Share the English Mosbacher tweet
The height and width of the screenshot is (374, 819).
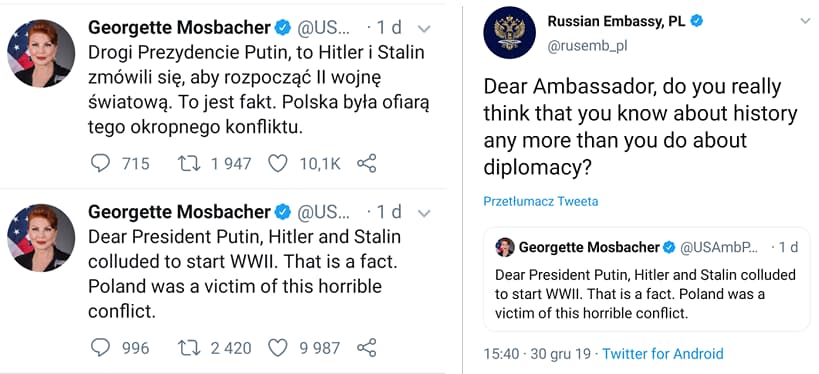point(367,348)
